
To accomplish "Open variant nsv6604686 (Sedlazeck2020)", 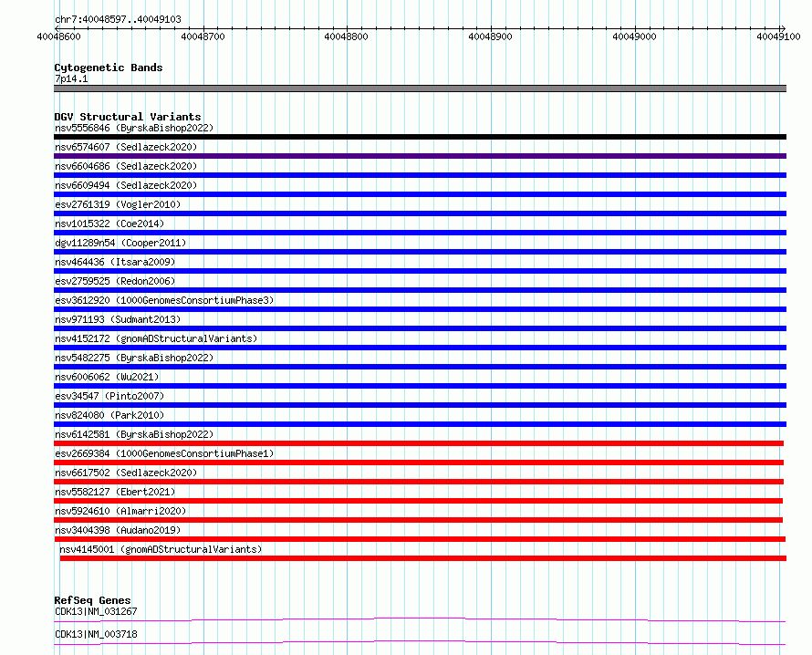I will (x=126, y=166).
